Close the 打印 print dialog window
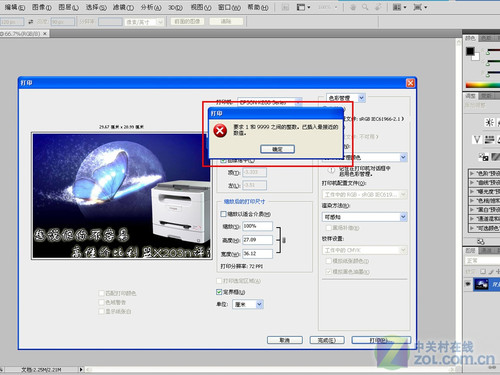500x375 pixels. pos(410,83)
